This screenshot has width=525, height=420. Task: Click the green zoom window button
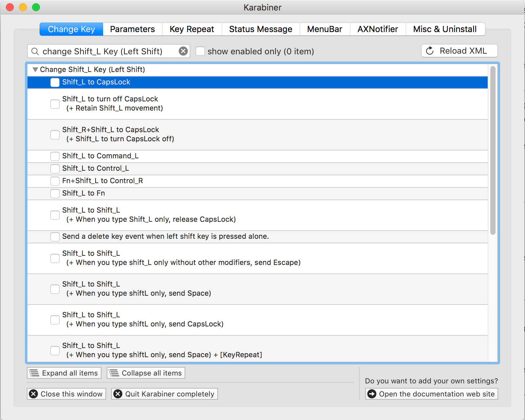point(36,7)
